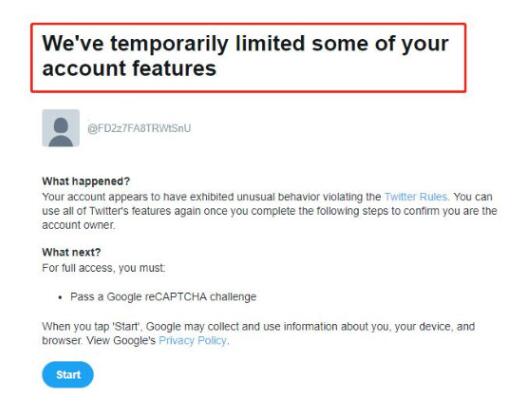Click the 'use all of Twitter's features again' line
This screenshot has width=525, height=408.
pyautogui.click(x=269, y=211)
